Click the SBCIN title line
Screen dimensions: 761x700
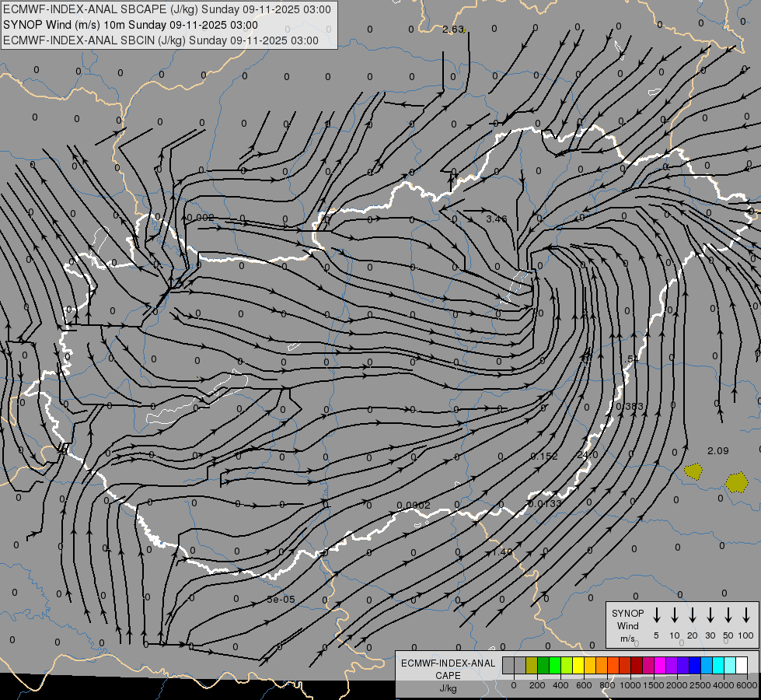[x=161, y=40]
